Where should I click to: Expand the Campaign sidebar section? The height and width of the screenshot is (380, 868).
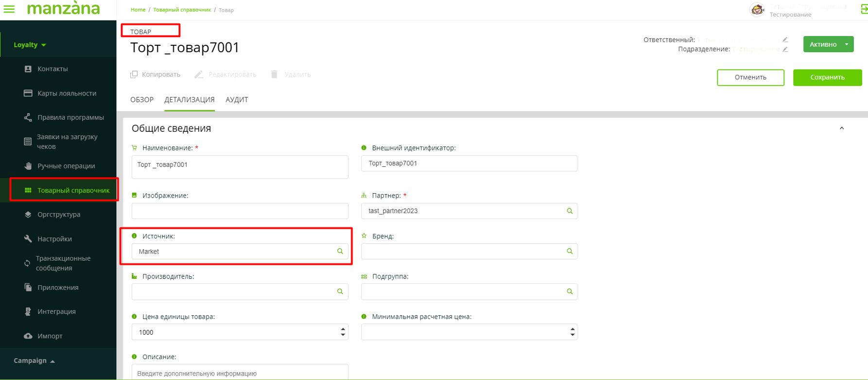coord(34,361)
